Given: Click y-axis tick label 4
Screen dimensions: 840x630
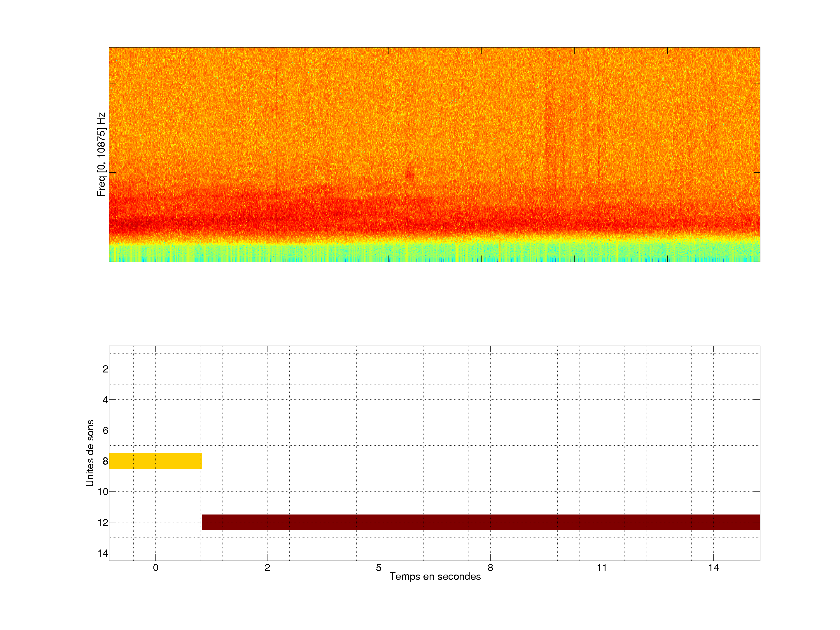Looking at the screenshot, I should click(x=105, y=400).
